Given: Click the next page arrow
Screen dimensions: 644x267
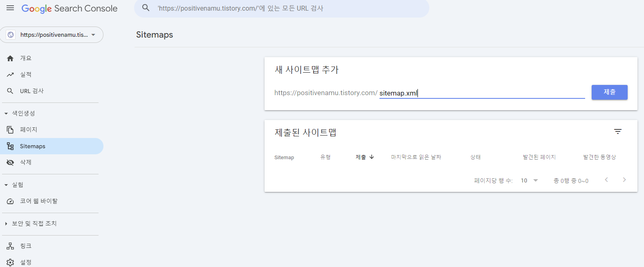Looking at the screenshot, I should click(x=624, y=180).
